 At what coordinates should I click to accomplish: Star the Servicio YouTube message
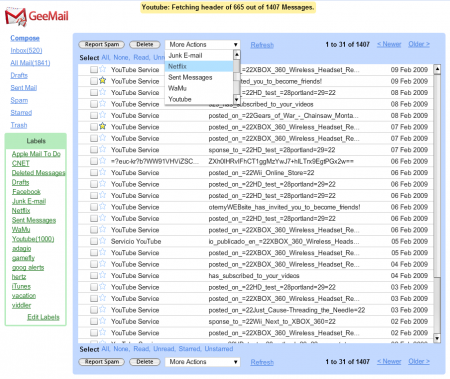103,241
